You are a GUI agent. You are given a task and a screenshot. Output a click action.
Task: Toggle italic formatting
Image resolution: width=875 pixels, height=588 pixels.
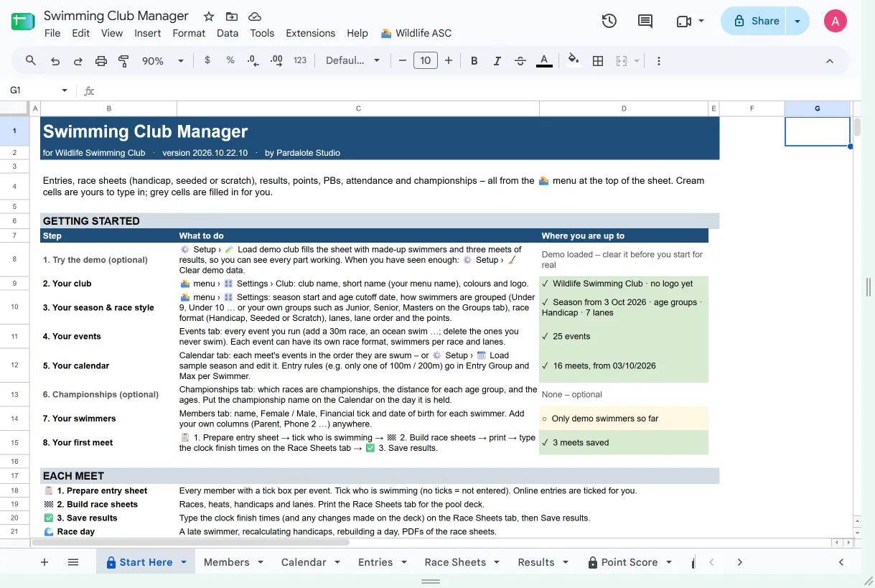(x=497, y=61)
